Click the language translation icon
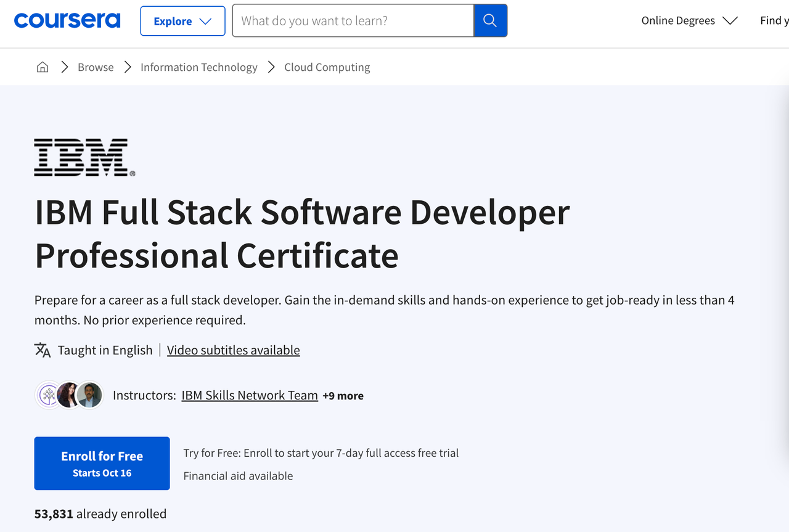The height and width of the screenshot is (532, 789). 43,350
